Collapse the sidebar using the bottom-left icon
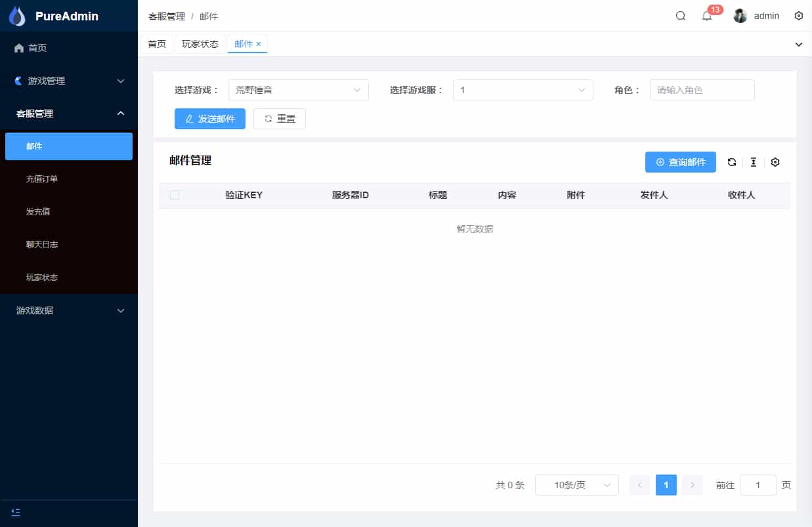 click(16, 512)
